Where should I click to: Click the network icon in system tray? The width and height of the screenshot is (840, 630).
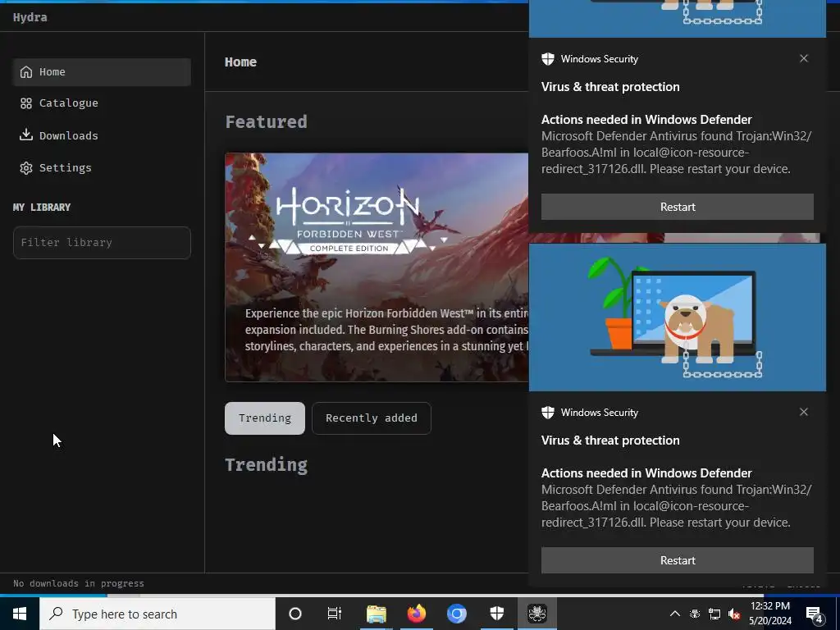coord(714,614)
